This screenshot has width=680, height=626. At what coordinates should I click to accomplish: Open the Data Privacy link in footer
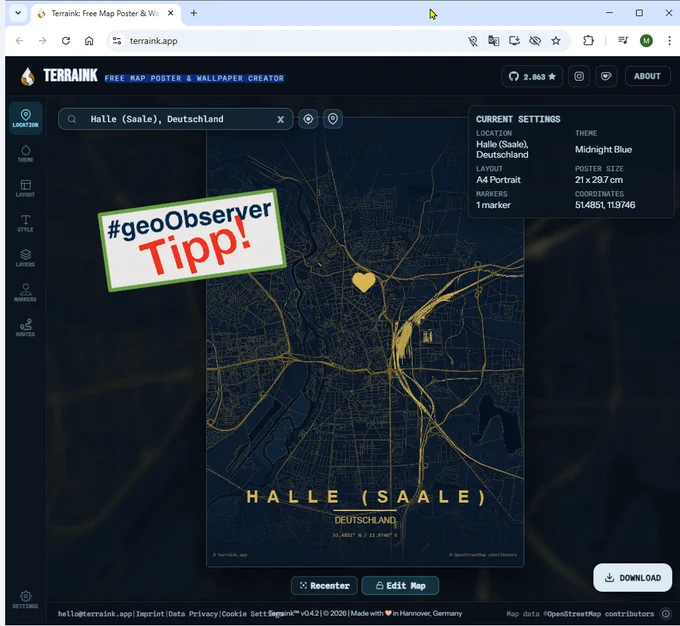193,614
